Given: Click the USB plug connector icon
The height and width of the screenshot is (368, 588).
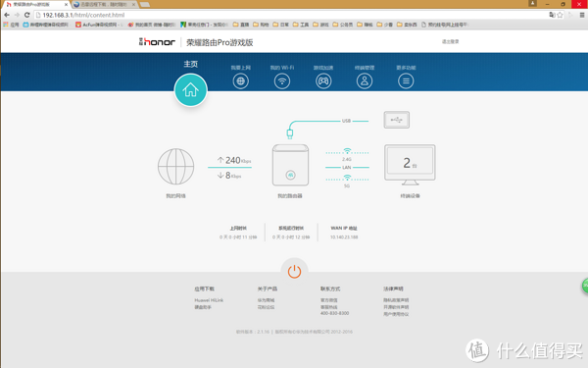Looking at the screenshot, I should point(290,133).
